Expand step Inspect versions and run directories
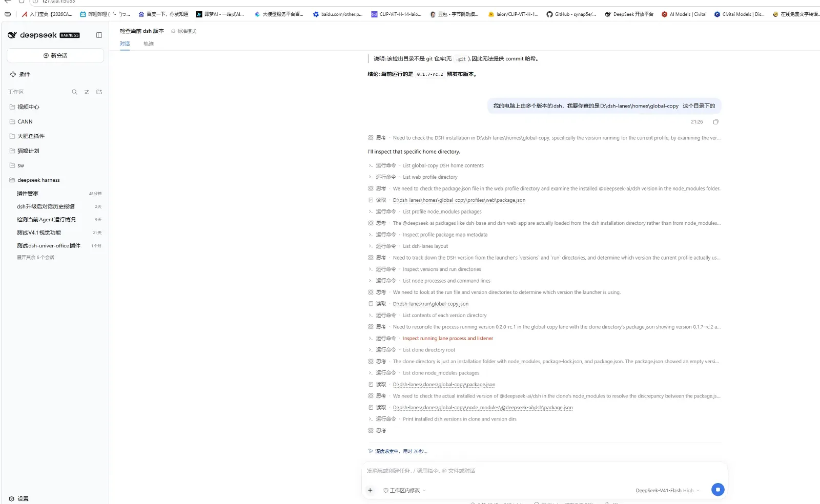This screenshot has height=504, width=820. [424, 269]
